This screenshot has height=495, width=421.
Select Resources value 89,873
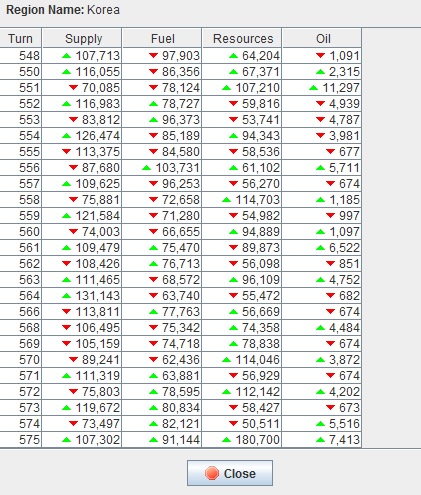pos(261,248)
